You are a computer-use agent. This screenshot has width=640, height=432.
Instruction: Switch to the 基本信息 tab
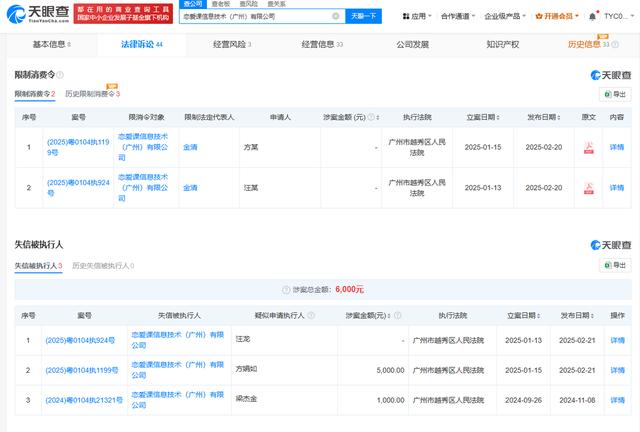[51, 45]
